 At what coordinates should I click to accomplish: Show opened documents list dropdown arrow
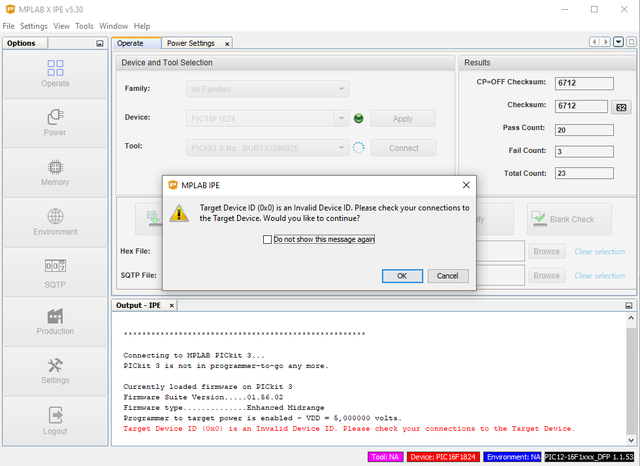pyautogui.click(x=618, y=42)
